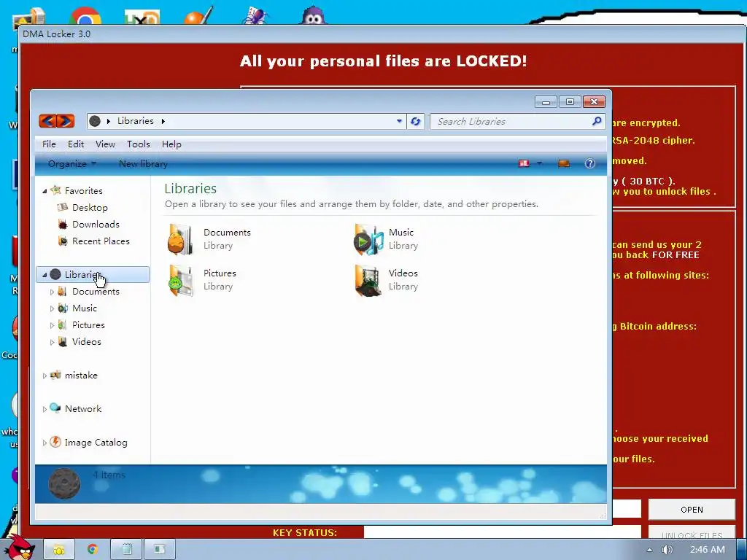Open the Tools menu
Screen dimensions: 747x560
coord(138,144)
